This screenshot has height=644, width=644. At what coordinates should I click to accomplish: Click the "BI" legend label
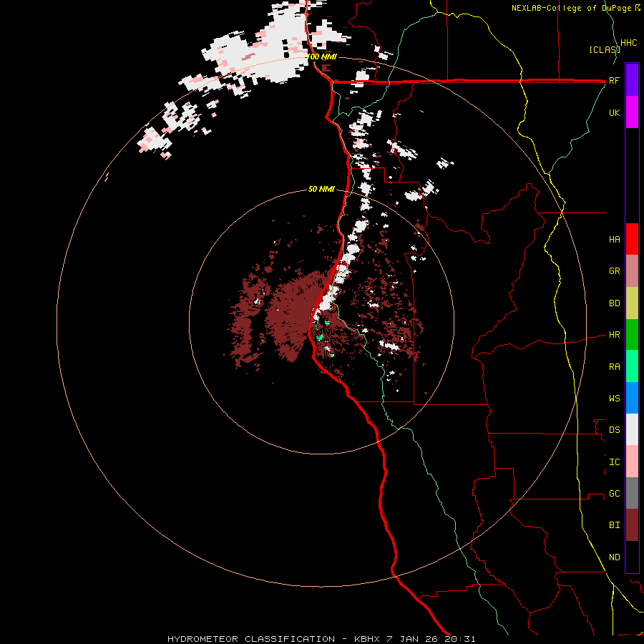[614, 525]
